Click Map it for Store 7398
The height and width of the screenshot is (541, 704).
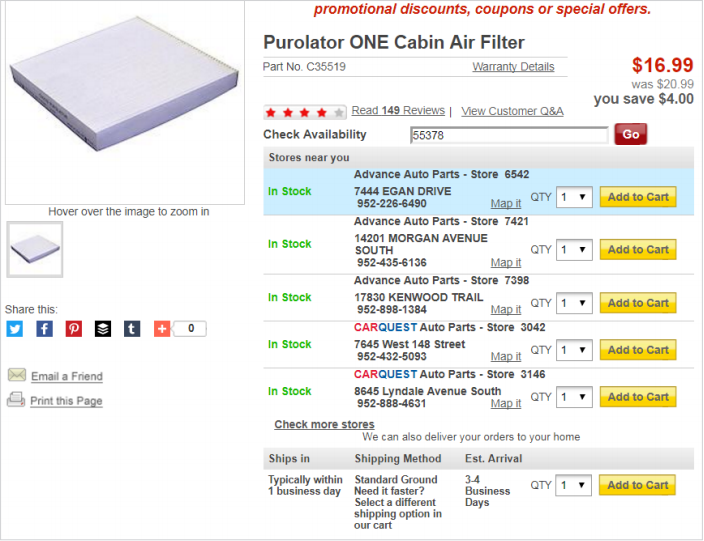[x=505, y=310]
